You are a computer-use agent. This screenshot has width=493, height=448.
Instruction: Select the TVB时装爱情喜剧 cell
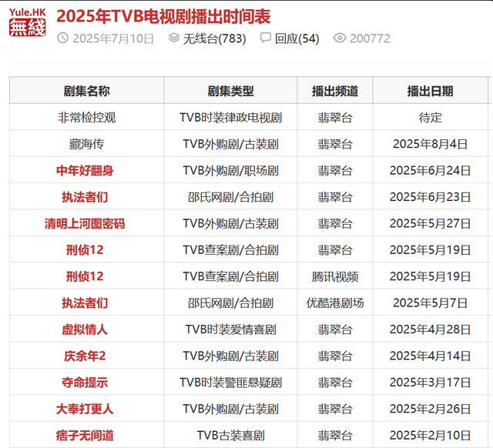tap(230, 329)
